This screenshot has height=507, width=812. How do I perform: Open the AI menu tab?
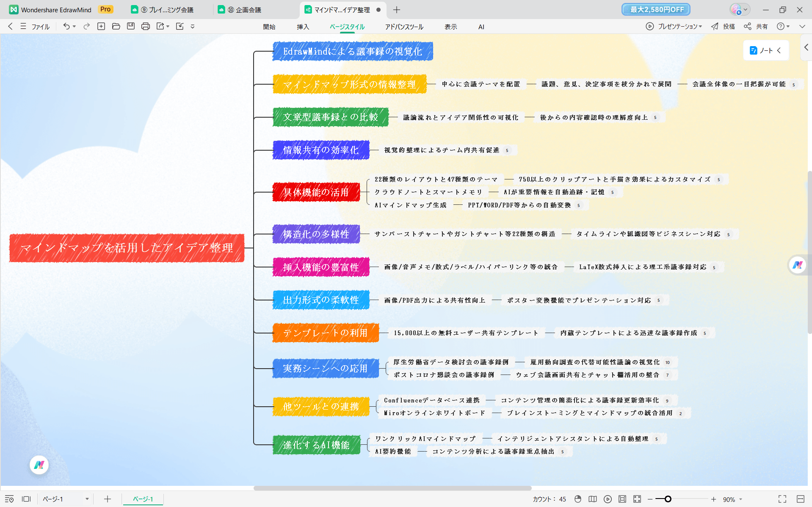481,26
